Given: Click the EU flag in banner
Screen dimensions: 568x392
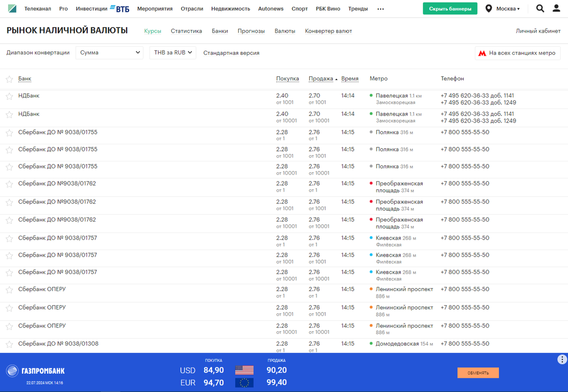Looking at the screenshot, I should coord(244,383).
